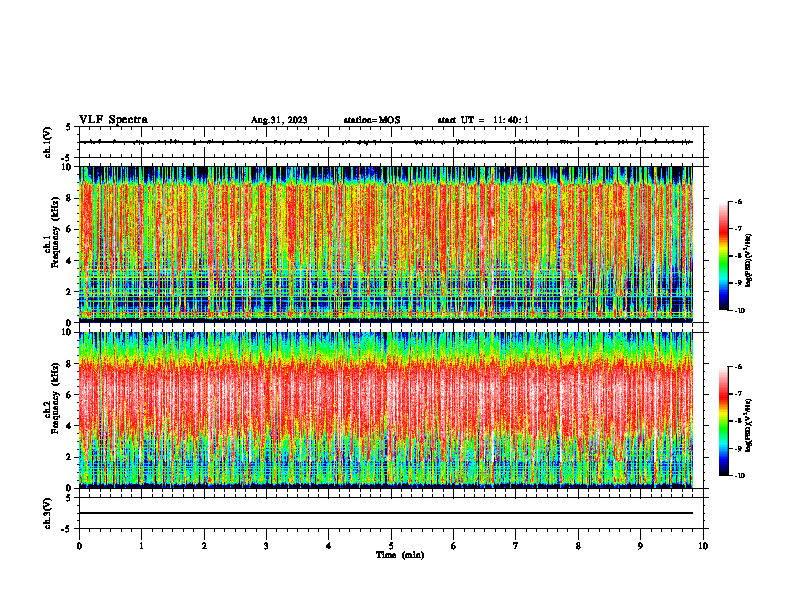
Task: Click the "start UT = 11:40:1" header text
Action: coord(483,120)
